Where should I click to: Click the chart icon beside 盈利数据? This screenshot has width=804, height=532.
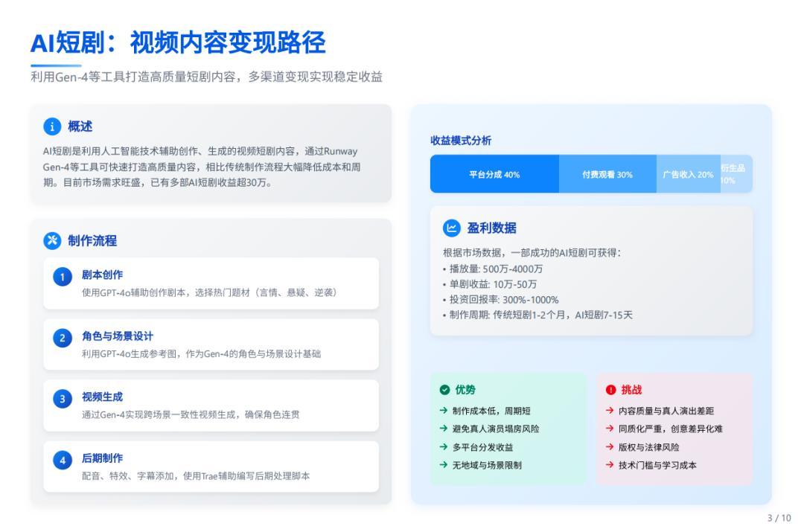point(452,228)
